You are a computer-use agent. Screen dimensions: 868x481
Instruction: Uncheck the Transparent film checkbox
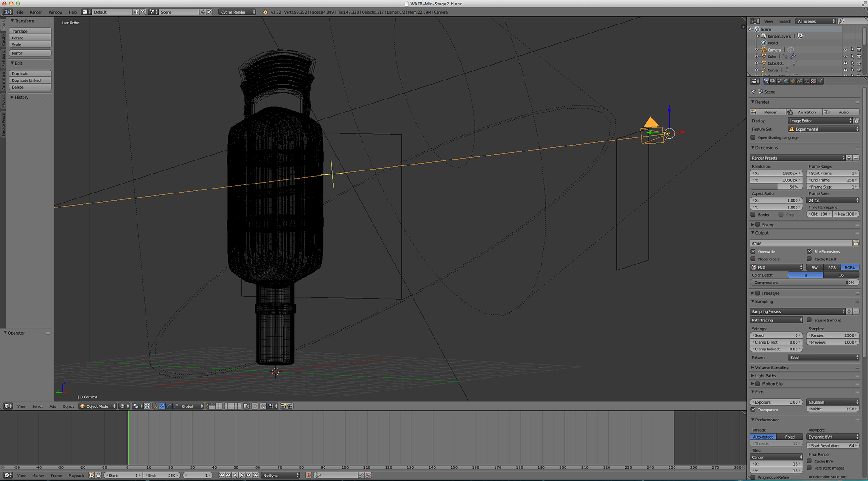(x=754, y=410)
